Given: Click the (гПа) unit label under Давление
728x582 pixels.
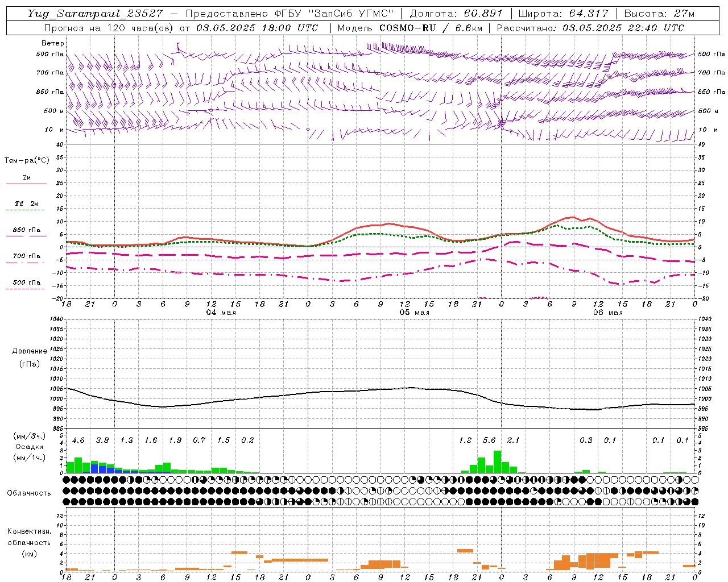Looking at the screenshot, I should (x=30, y=364).
